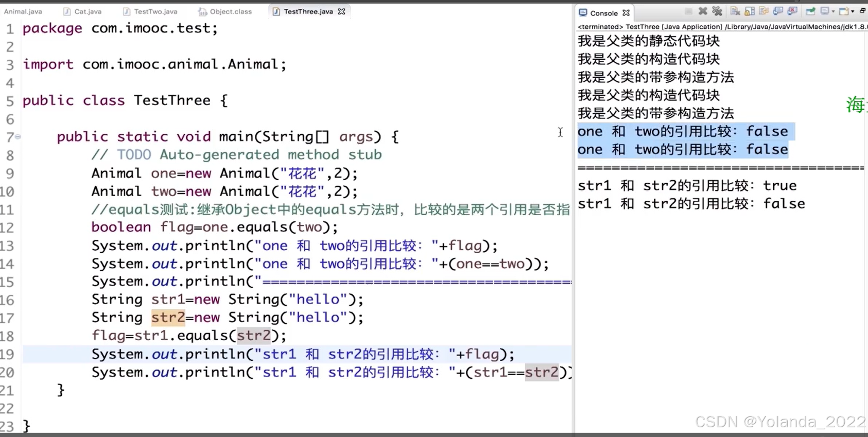
Task: Remove all terminated launches in Console
Action: [717, 11]
